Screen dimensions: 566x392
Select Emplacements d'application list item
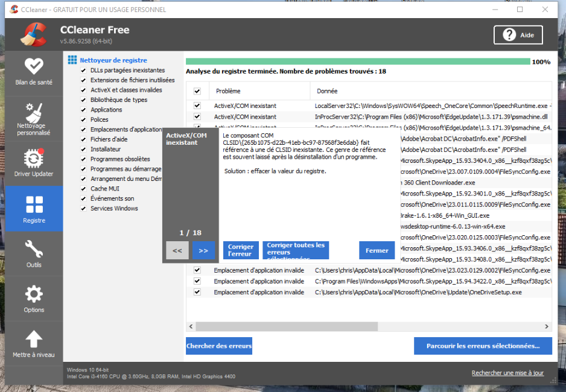pos(126,130)
